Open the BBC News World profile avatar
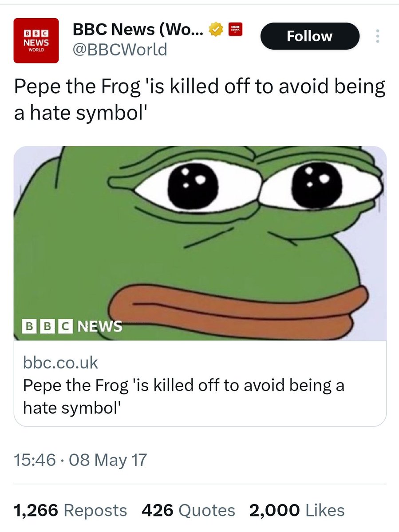Image resolution: width=399 pixels, height=532 pixels. 36,41
